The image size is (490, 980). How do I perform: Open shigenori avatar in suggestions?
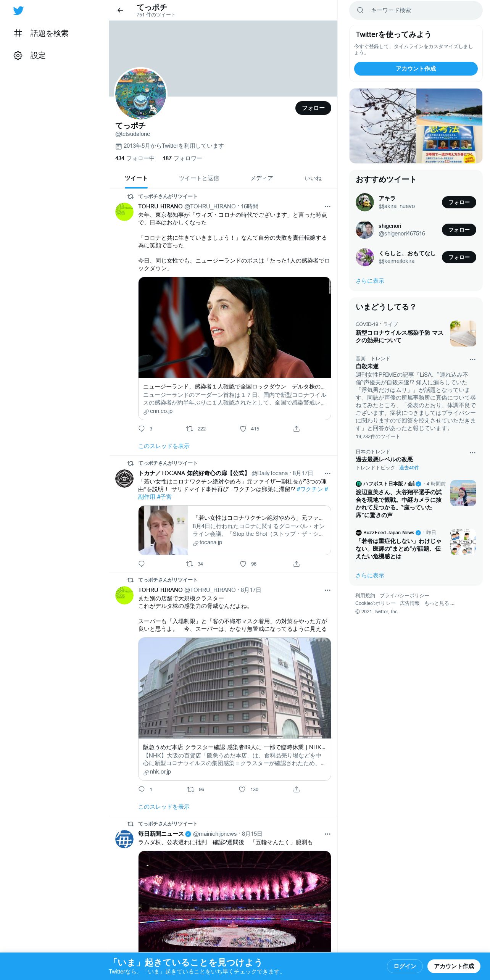click(365, 230)
